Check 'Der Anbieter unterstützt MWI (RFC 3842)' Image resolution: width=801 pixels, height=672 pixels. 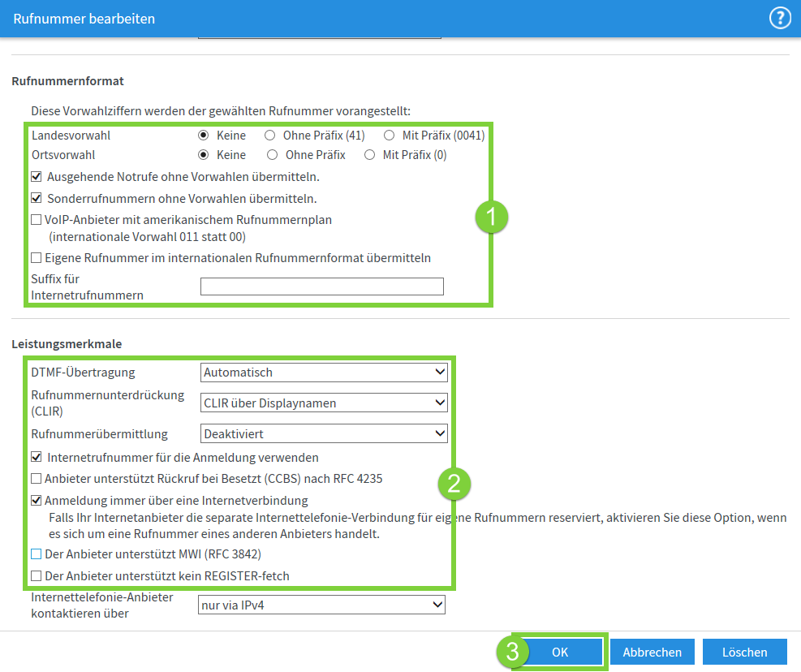[x=37, y=554]
